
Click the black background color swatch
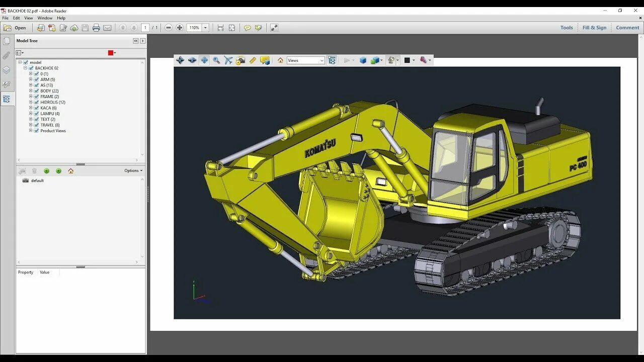pos(407,60)
